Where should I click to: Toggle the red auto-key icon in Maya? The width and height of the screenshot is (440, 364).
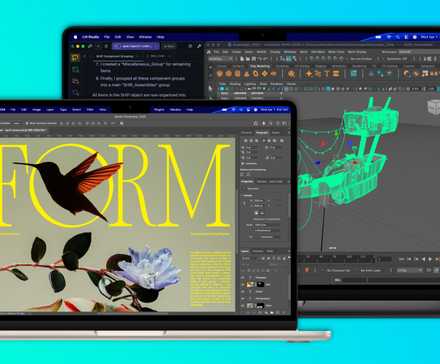(307, 270)
